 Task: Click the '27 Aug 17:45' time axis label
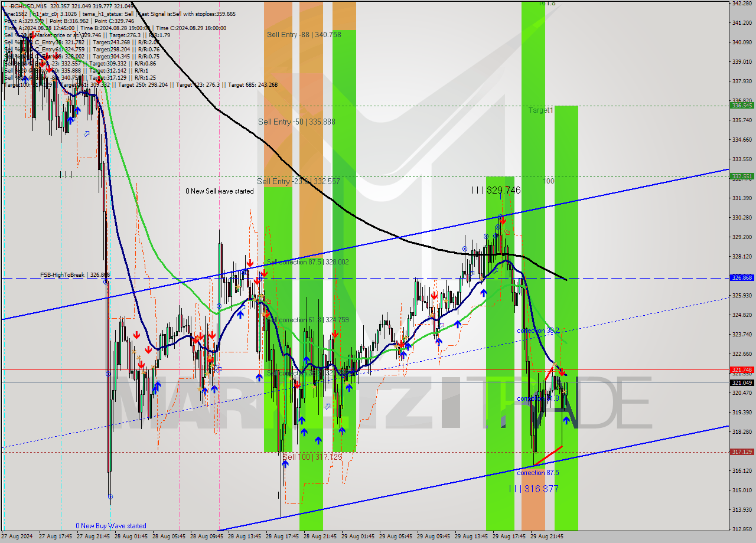coord(56,537)
